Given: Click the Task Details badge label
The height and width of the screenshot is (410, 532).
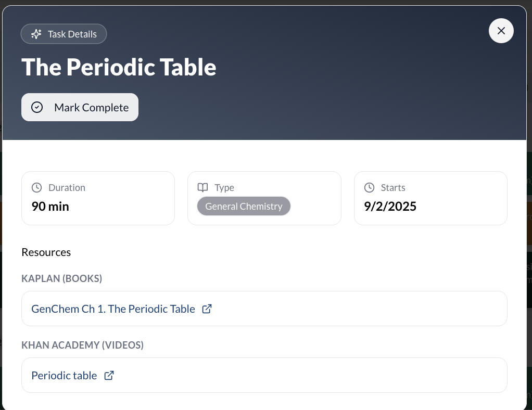Looking at the screenshot, I should pos(72,34).
